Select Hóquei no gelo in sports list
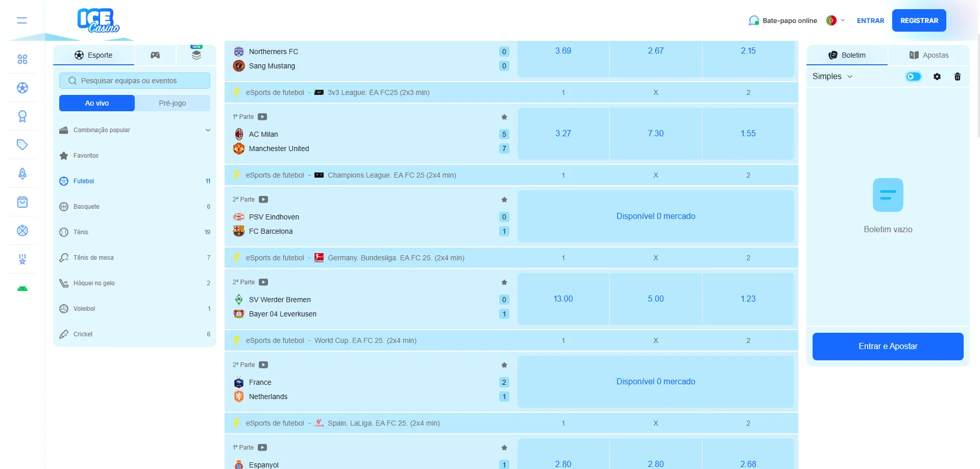The width and height of the screenshot is (980, 469). 135,283
